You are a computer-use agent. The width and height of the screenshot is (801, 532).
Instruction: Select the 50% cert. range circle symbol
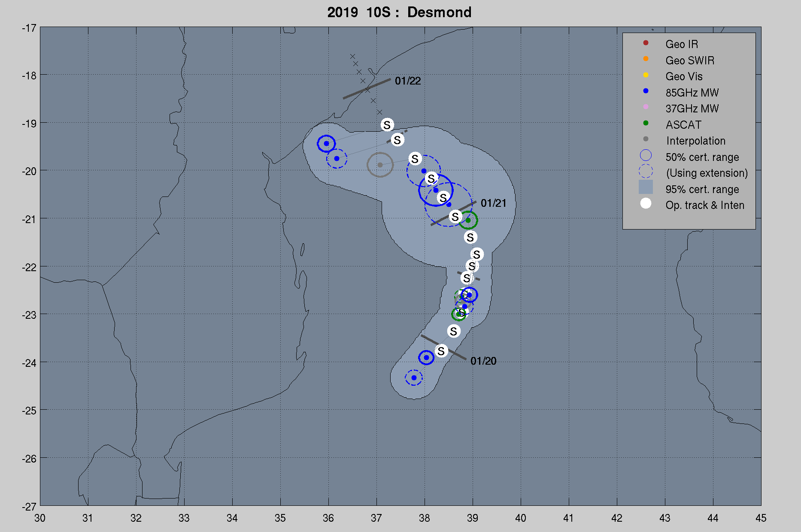[646, 155]
